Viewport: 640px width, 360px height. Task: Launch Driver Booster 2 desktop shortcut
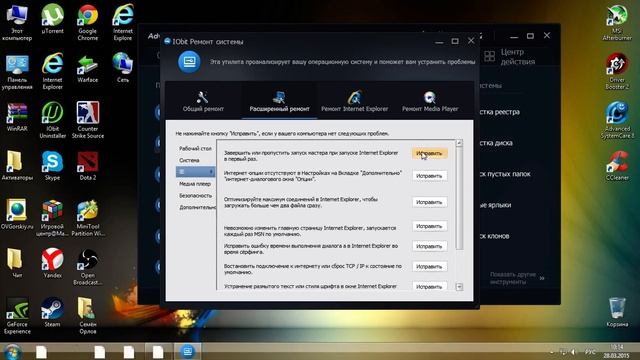(617, 72)
